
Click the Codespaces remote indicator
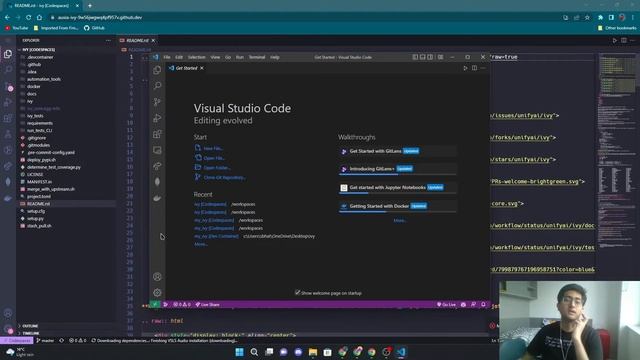[x=16, y=340]
